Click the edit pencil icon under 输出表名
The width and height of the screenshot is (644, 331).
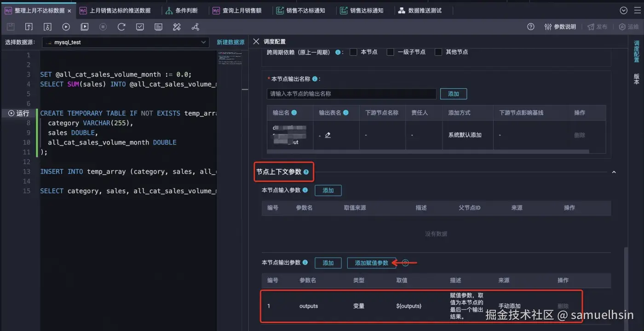328,135
